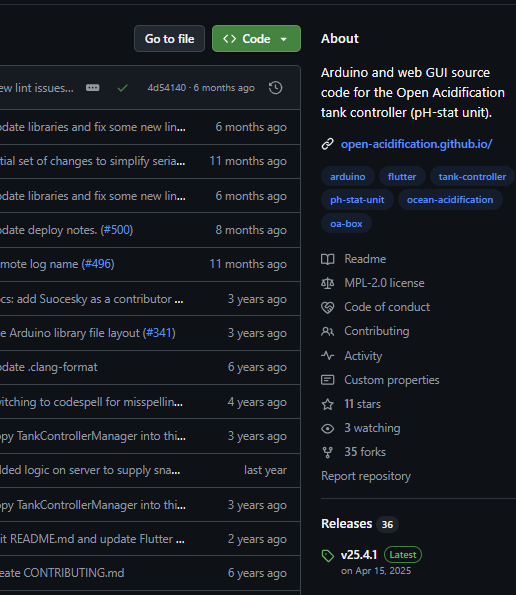Open pull request #341 link

(x=159, y=333)
